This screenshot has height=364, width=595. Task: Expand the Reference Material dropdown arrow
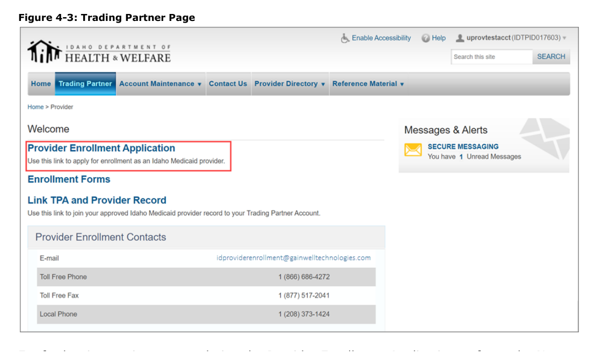pyautogui.click(x=402, y=84)
